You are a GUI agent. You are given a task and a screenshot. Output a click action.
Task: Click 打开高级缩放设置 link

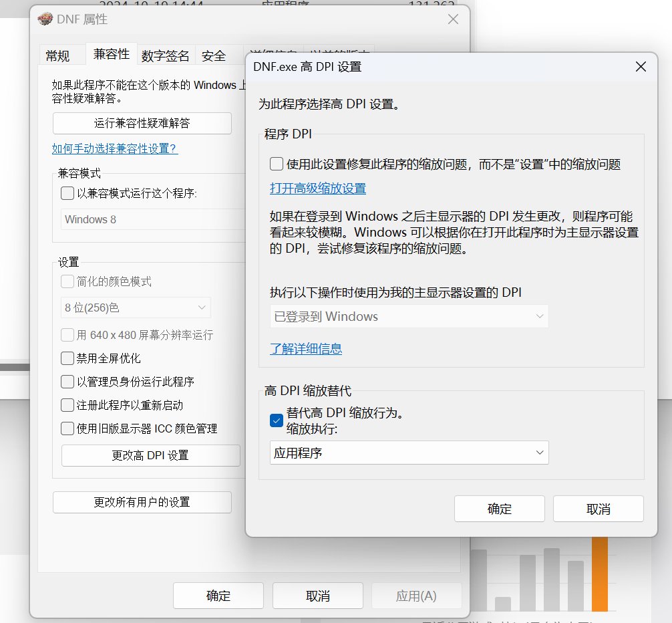pyautogui.click(x=318, y=189)
